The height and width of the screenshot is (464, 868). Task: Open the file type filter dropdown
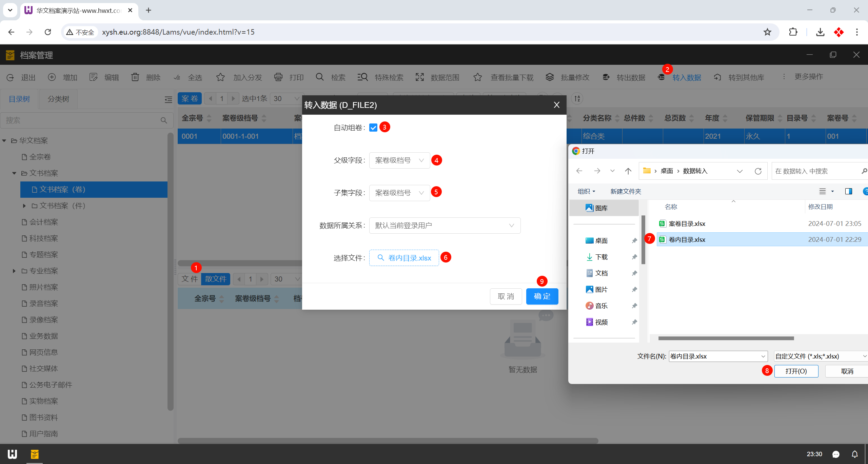(821, 356)
